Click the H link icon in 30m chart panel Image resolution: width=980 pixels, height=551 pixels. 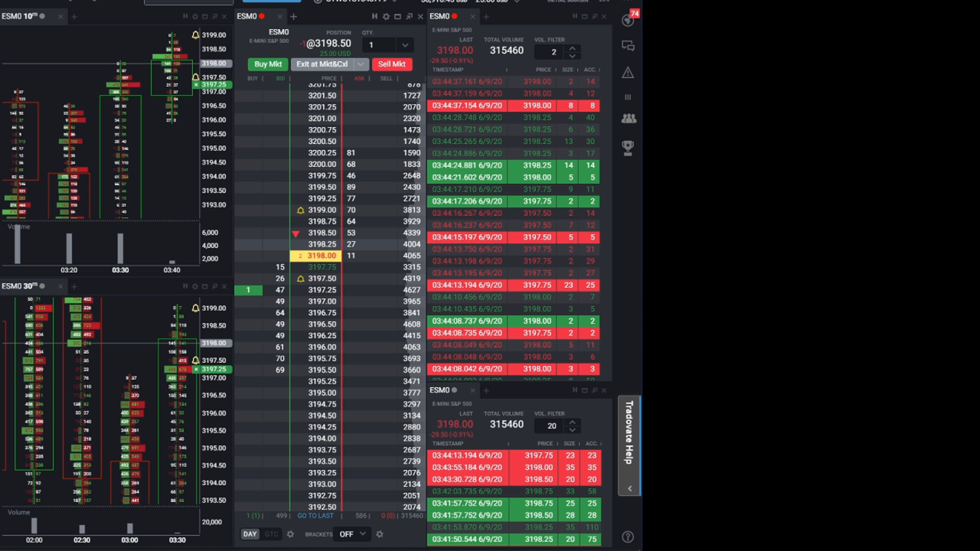[185, 286]
